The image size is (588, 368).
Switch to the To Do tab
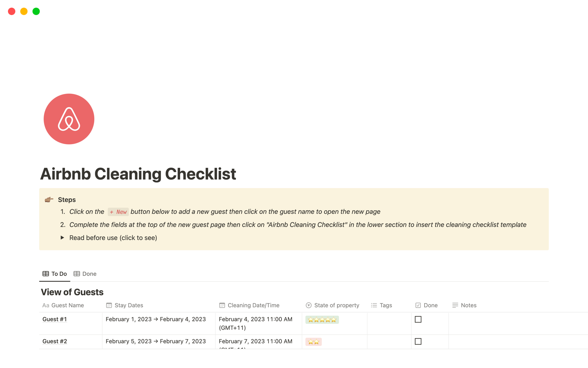pos(58,274)
